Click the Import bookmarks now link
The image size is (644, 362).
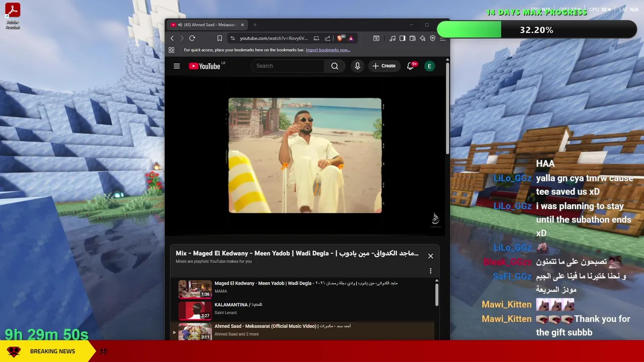click(x=328, y=50)
